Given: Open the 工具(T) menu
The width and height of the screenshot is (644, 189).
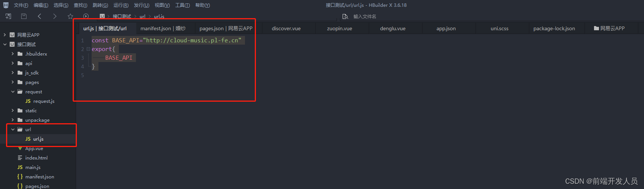Looking at the screenshot, I should pyautogui.click(x=182, y=5).
